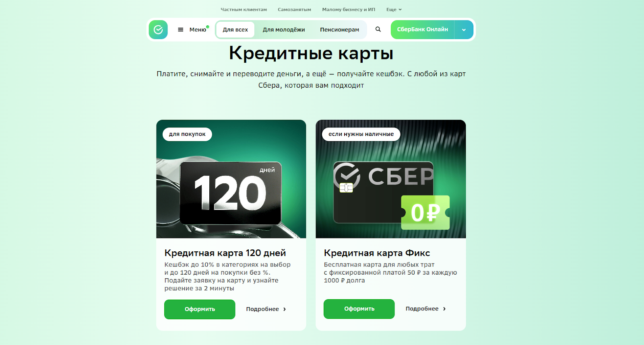Click the для покупок tag badge
The height and width of the screenshot is (345, 644).
187,134
